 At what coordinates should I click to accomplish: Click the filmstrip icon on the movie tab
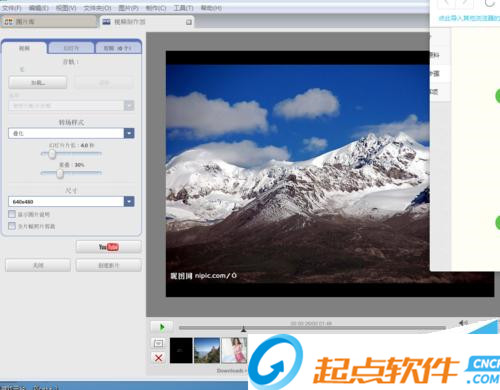(106, 22)
